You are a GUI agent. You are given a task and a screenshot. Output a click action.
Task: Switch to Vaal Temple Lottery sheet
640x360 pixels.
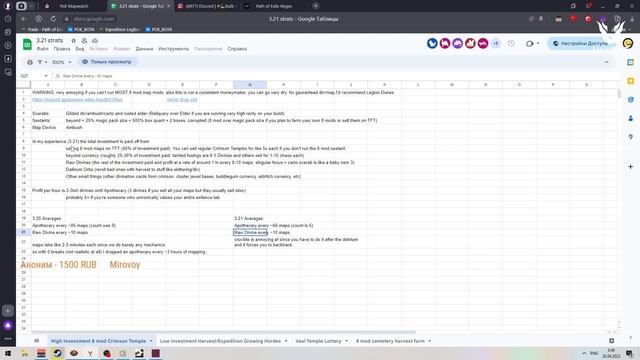(318, 341)
